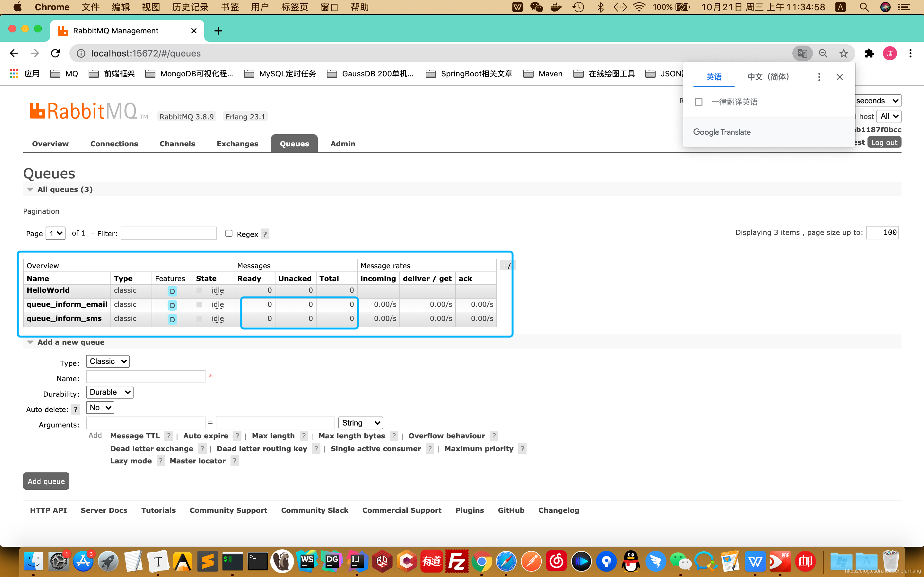Open QQ penguin app from the dock
Viewport: 924px width, 577px height.
pyautogui.click(x=631, y=561)
